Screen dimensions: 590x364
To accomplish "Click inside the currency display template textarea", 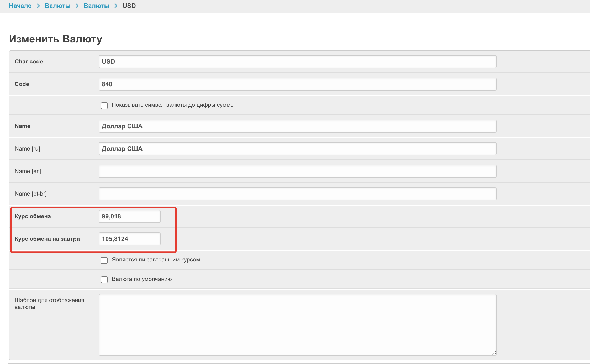I will [297, 324].
